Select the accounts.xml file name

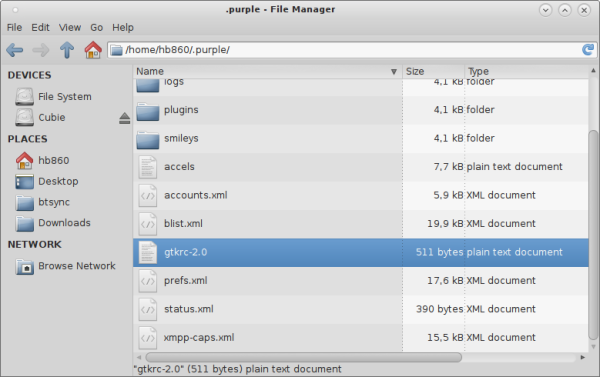coord(196,195)
